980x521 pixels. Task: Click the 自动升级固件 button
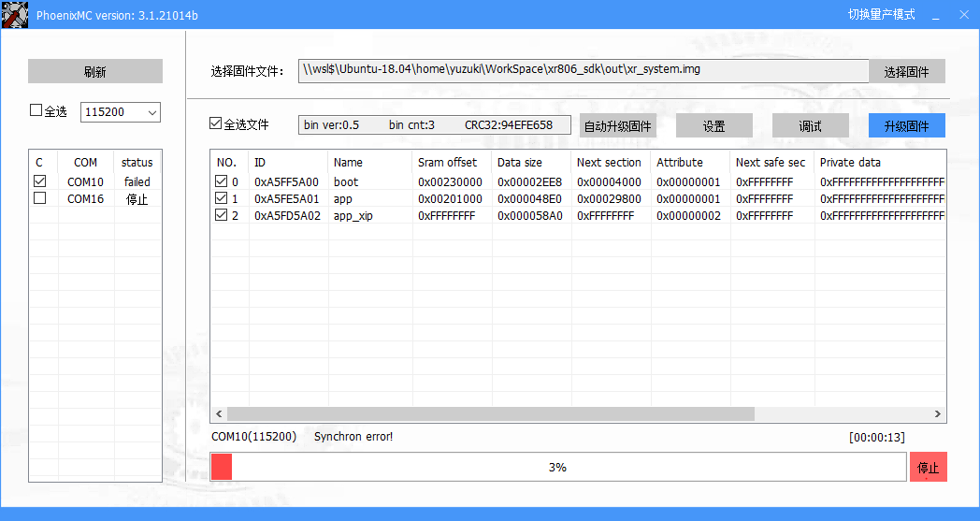(617, 125)
